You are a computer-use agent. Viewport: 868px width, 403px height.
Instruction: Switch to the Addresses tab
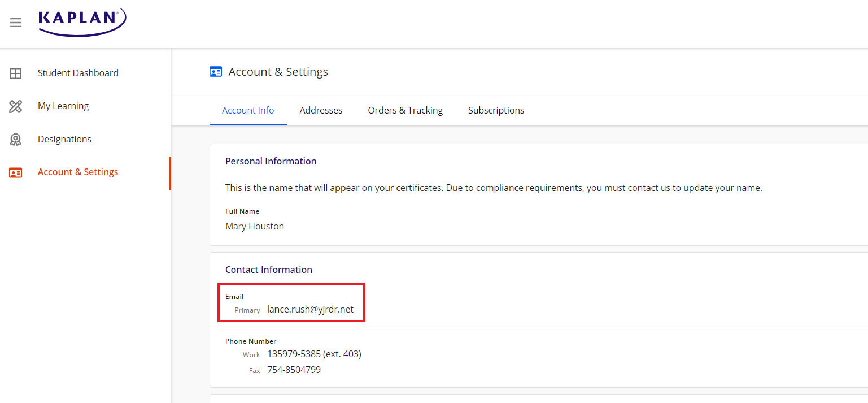point(321,110)
